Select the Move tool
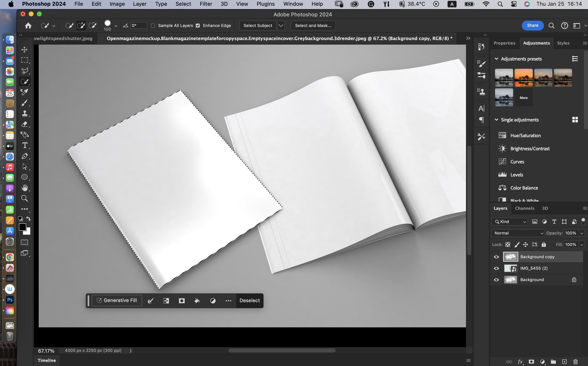Screen dimensions: 588x366 point(25,50)
